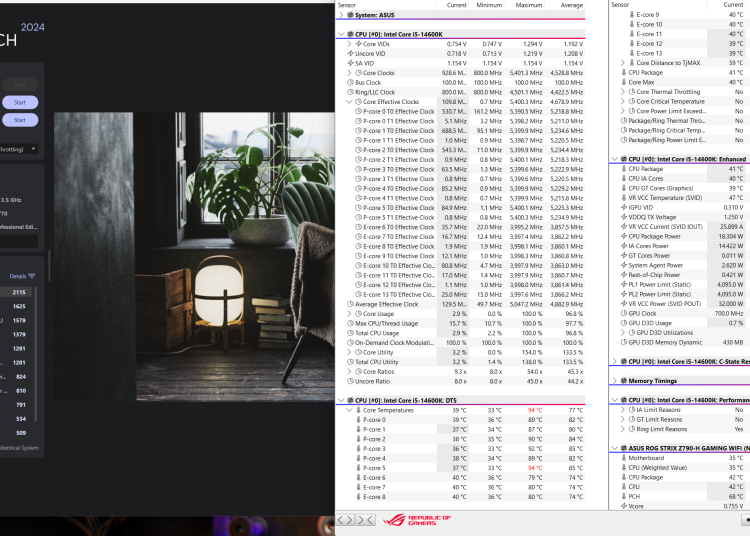
Task: Click the greyed-out Start button in Cinebench
Action: pyautogui.click(x=20, y=85)
